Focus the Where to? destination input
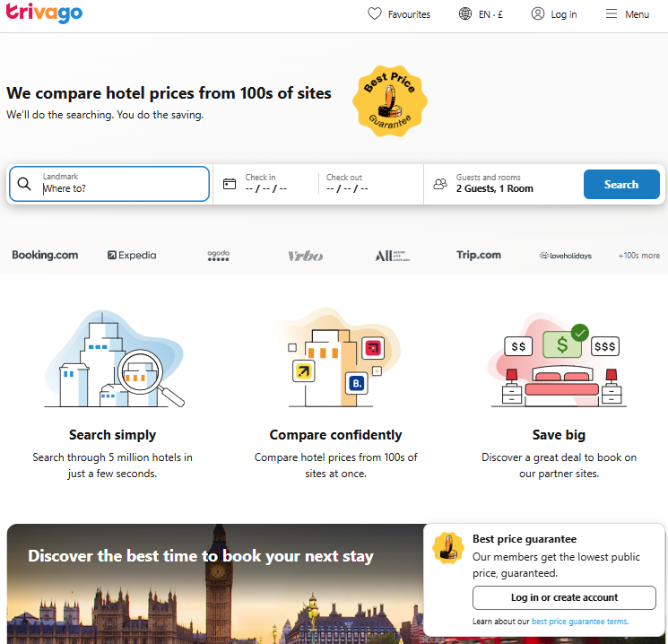668x644 pixels. click(109, 184)
